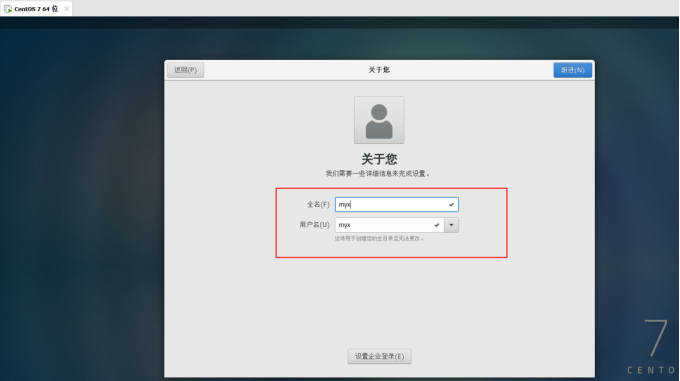Focus the 全名(F) full name field
Screen dimensions: 680x381
point(396,204)
